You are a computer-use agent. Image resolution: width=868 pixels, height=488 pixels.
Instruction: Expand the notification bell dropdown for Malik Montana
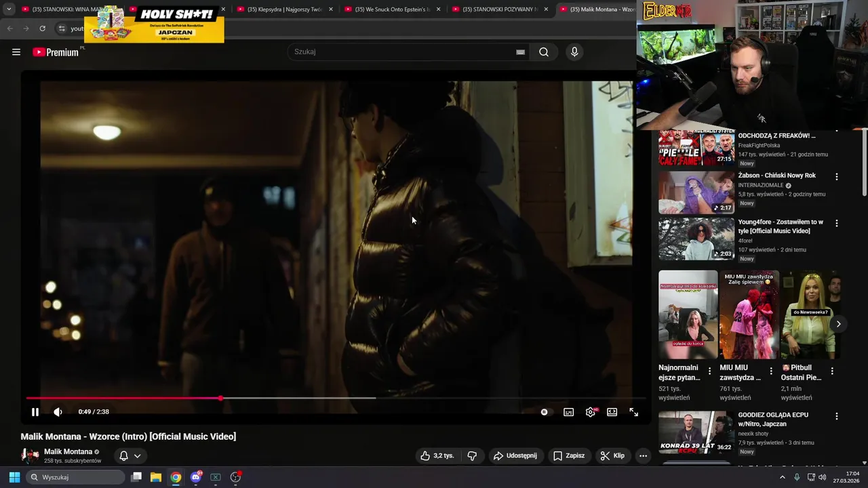click(130, 455)
